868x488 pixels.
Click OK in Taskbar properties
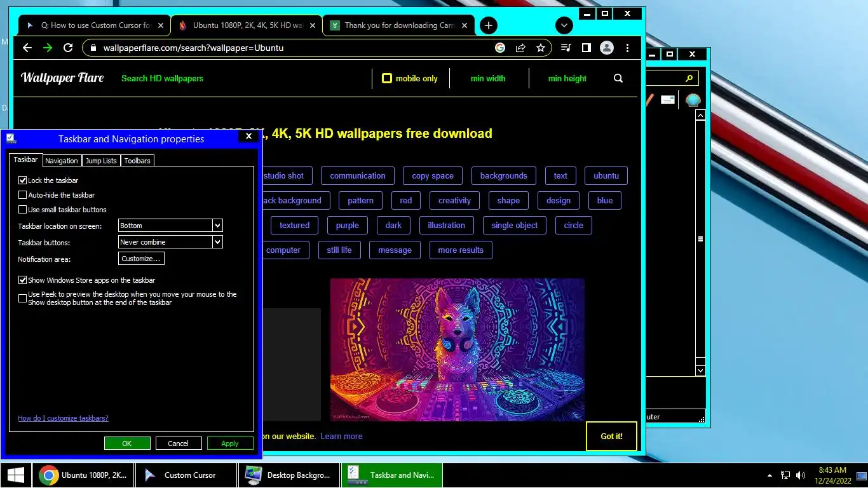(x=127, y=444)
